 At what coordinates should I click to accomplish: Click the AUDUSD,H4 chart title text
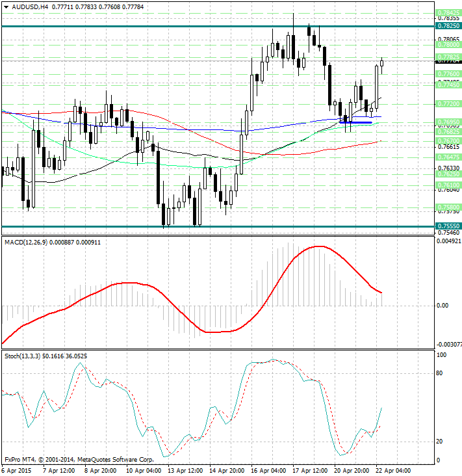(30, 7)
